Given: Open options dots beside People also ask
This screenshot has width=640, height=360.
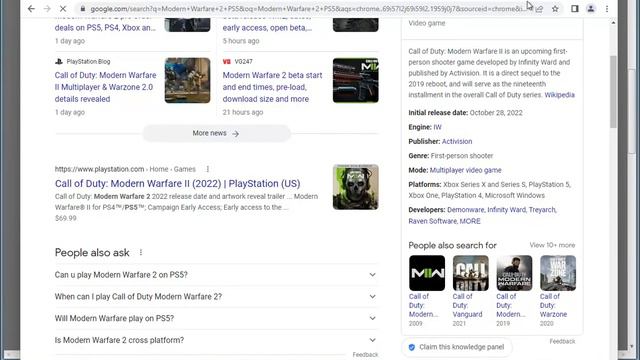Looking at the screenshot, I should [x=141, y=253].
